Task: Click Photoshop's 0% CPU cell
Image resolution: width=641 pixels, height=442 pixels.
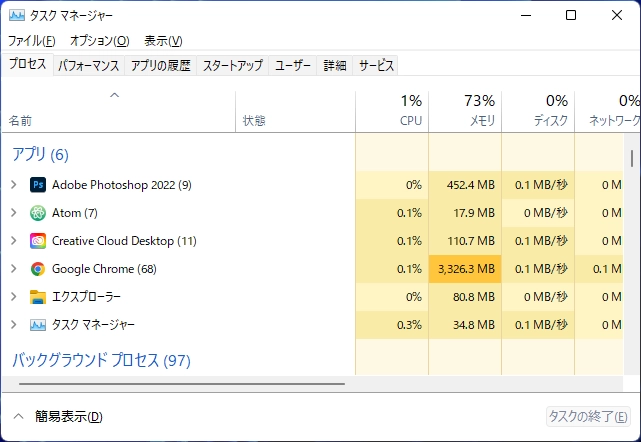Action: pos(392,185)
